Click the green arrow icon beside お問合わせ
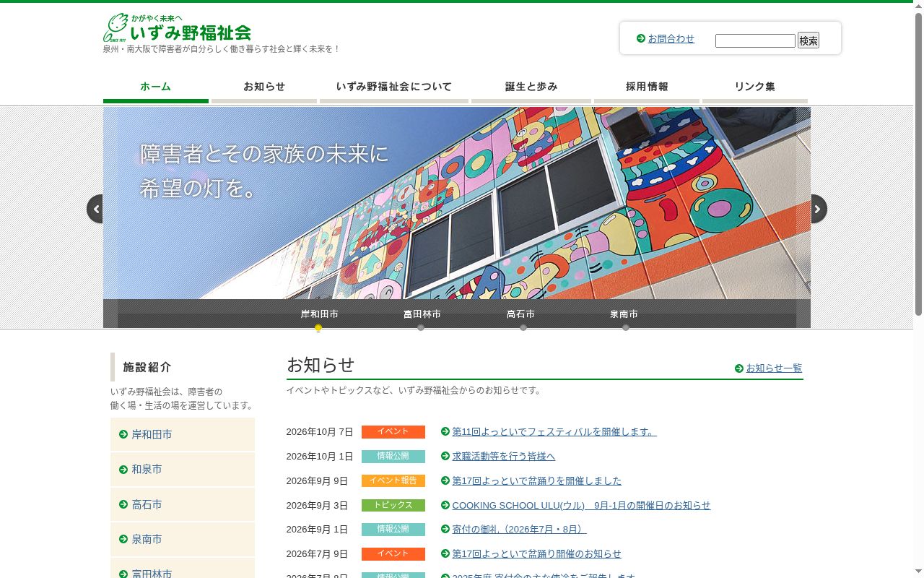The height and width of the screenshot is (578, 924). coord(641,39)
